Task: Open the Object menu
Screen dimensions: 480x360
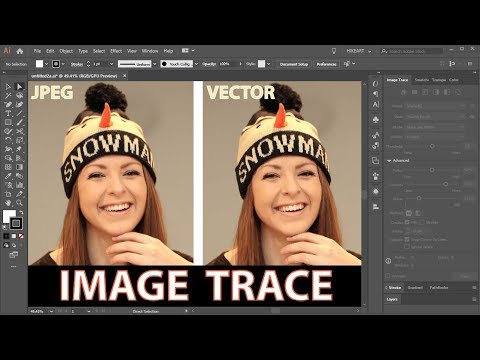Action: coord(66,51)
